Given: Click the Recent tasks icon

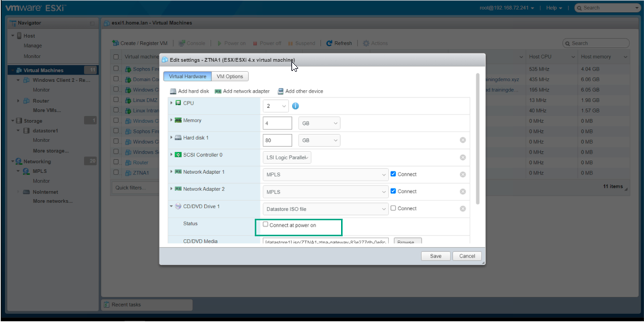Looking at the screenshot, I should pos(107,305).
